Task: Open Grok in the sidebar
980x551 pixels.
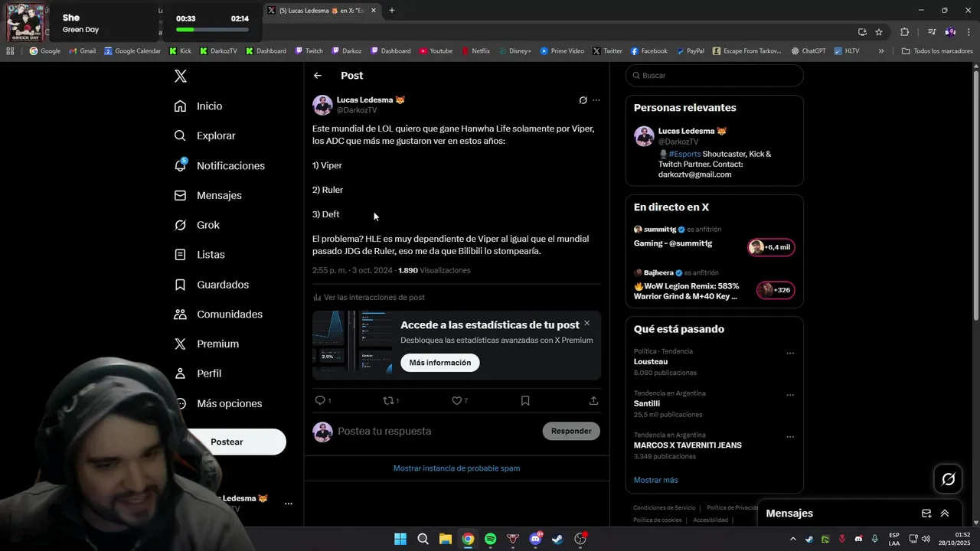Action: (x=198, y=225)
